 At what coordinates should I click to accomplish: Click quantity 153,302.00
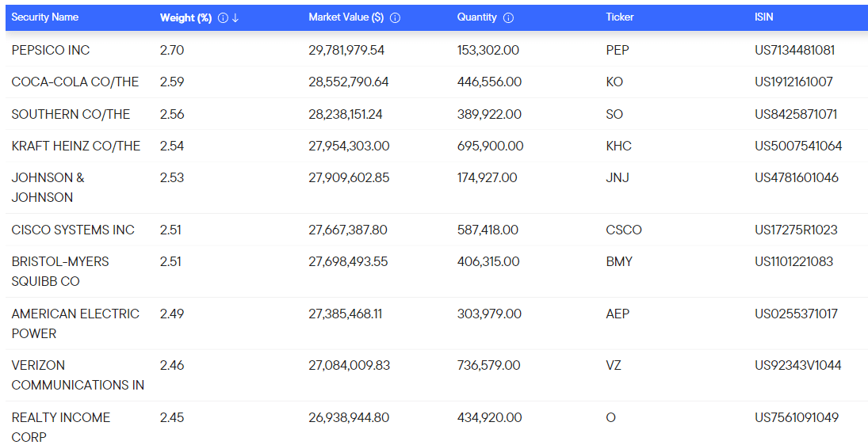pos(488,51)
